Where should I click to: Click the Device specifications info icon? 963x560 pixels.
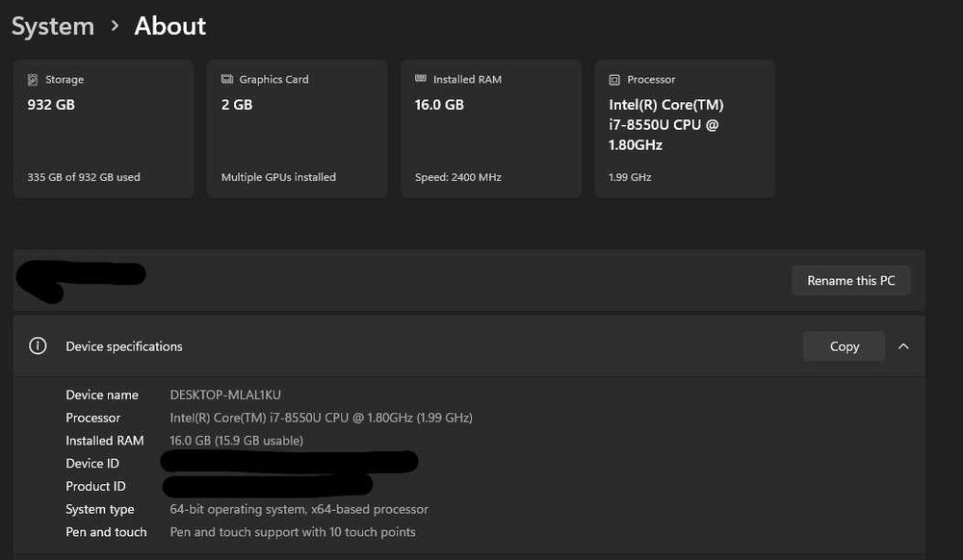coord(38,346)
